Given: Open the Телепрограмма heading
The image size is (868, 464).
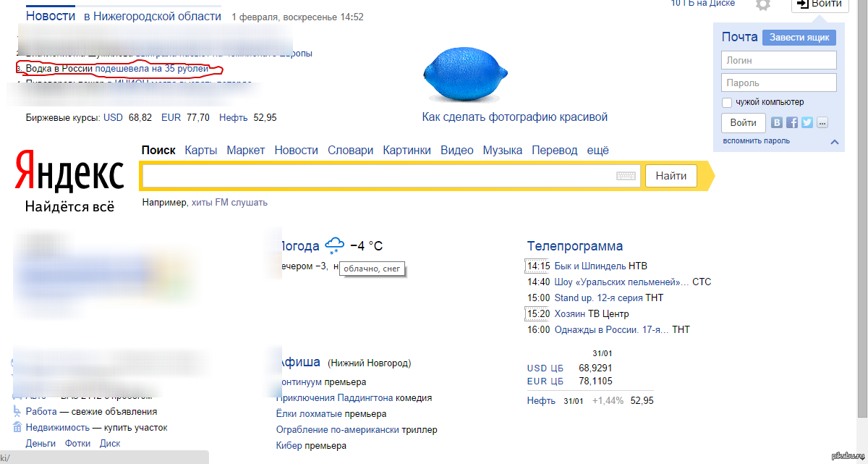Looking at the screenshot, I should pos(575,246).
